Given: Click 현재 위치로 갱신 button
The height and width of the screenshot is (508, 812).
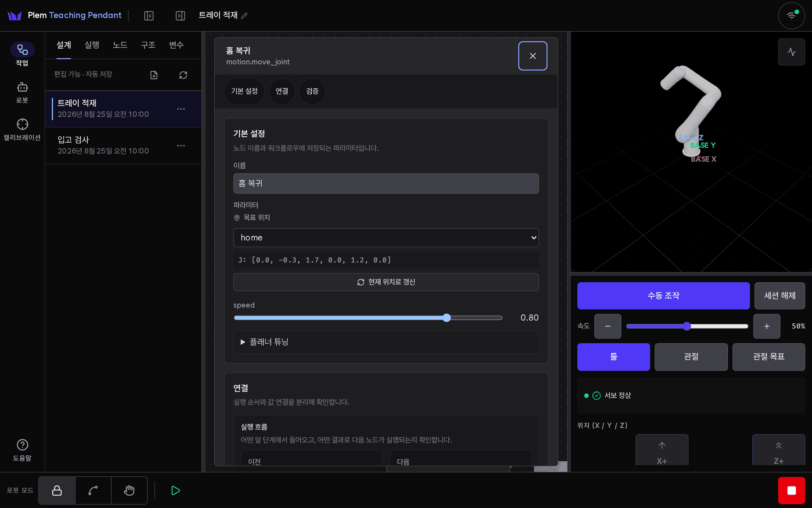Looking at the screenshot, I should click(386, 282).
